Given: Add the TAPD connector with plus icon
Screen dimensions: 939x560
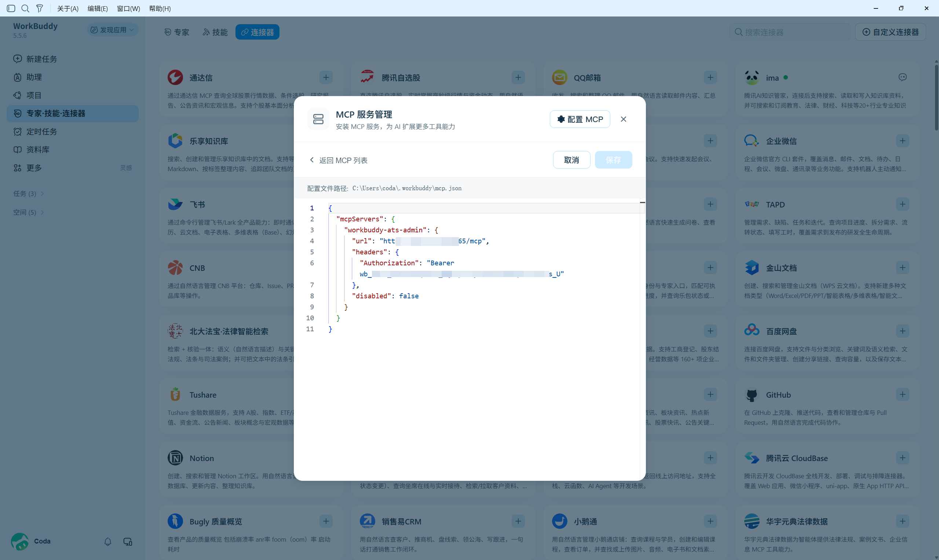Looking at the screenshot, I should click(902, 204).
